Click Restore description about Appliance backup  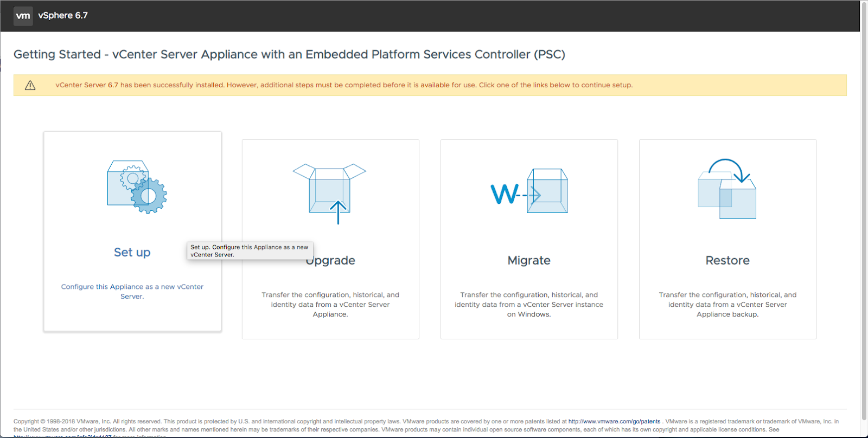pos(727,305)
